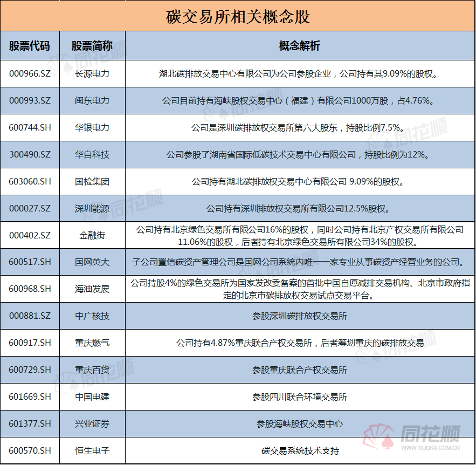Click stock name 国网英大
This screenshot has width=476, height=465.
pyautogui.click(x=92, y=262)
